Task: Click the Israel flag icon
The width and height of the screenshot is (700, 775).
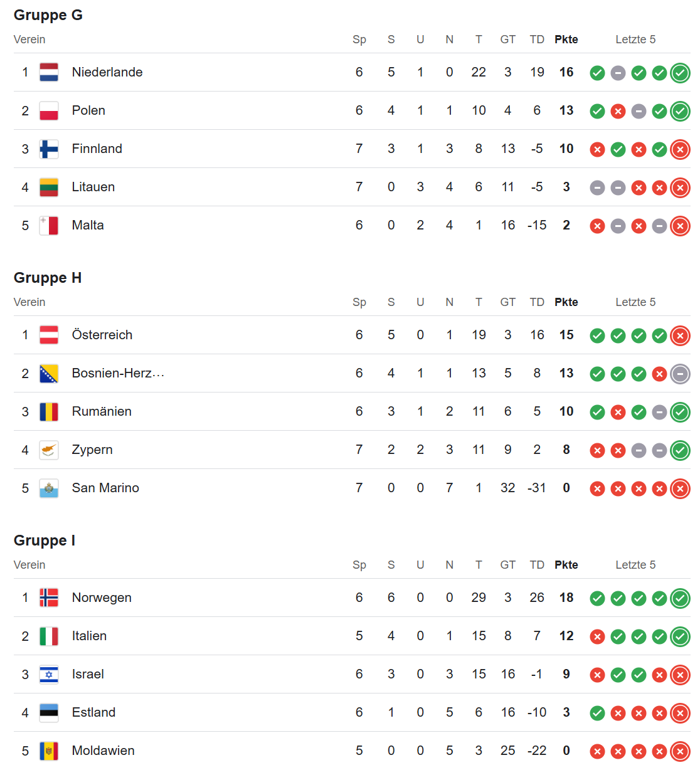Action: click(49, 675)
